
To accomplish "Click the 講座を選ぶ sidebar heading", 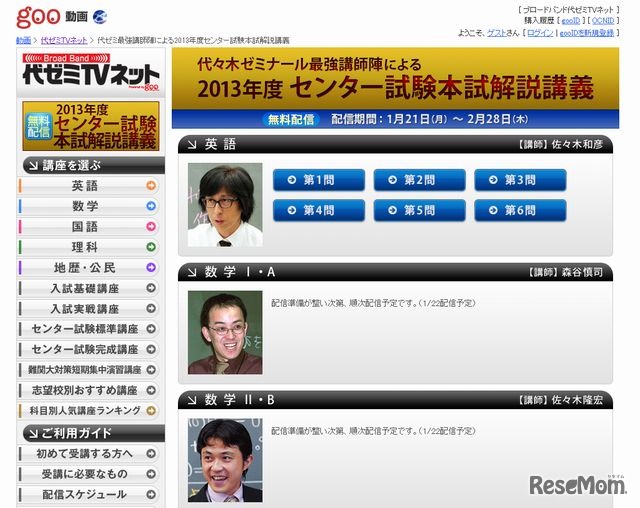I will [x=94, y=166].
